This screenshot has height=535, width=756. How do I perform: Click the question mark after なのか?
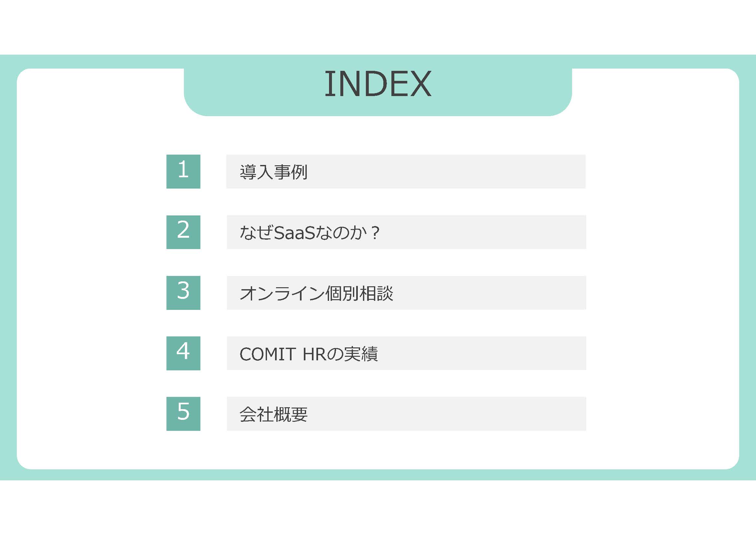click(x=375, y=233)
